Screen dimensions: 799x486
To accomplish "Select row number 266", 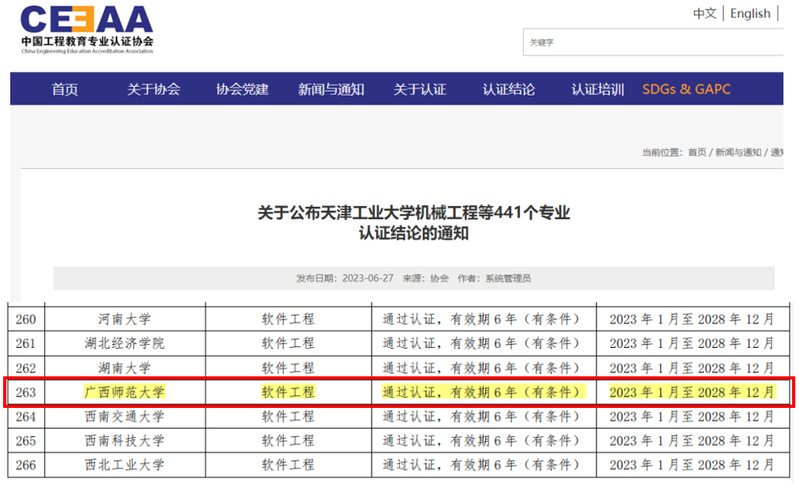I will coord(25,465).
